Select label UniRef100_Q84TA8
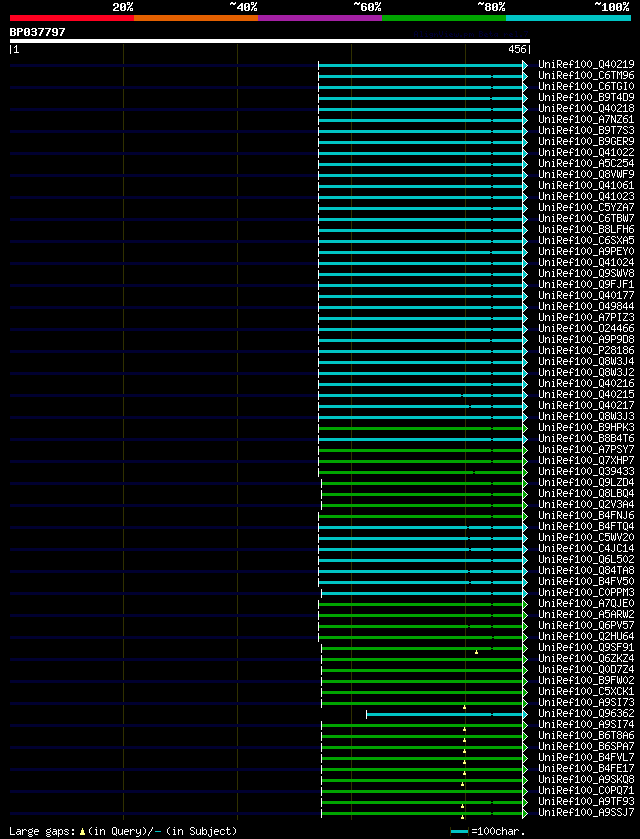Screen dimensions: 640x839 586,571
